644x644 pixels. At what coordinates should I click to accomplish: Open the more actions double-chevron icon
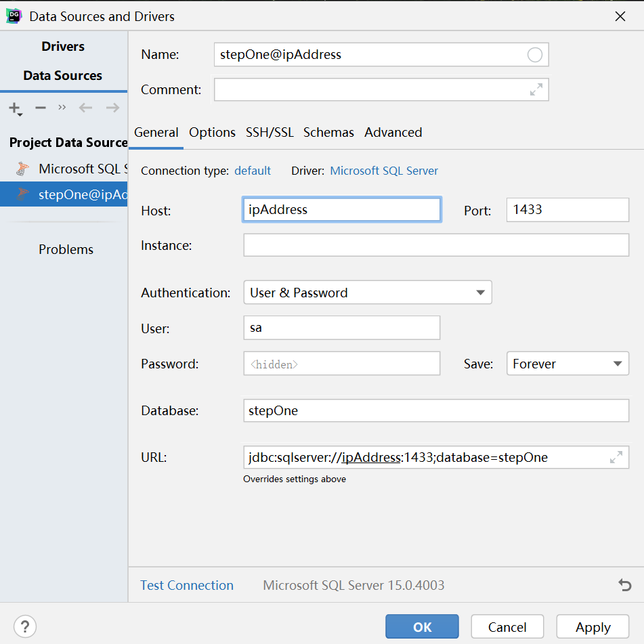tap(62, 108)
